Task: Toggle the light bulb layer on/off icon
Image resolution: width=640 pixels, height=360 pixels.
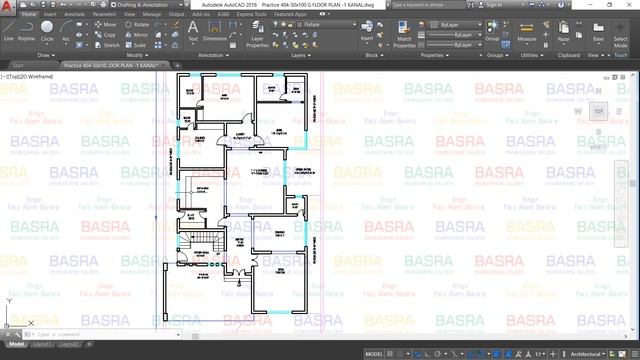Action: (x=276, y=24)
